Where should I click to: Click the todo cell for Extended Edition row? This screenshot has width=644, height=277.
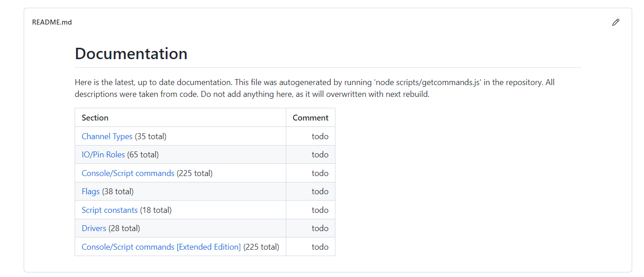310,247
